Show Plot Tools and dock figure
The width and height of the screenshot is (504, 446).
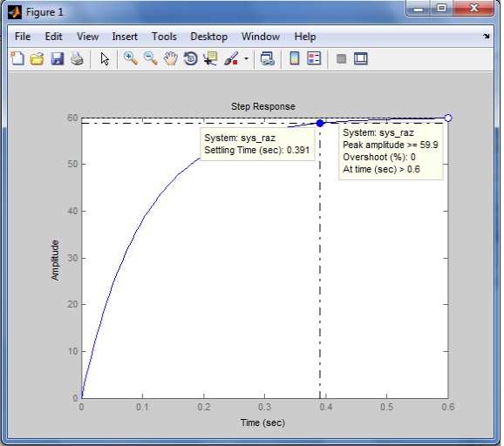pos(361,58)
